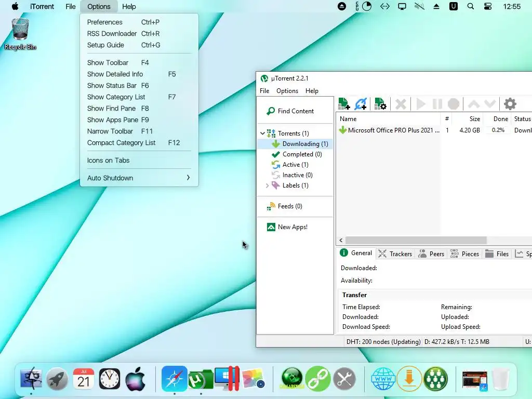Screen dimensions: 532x399
Task: Open File menu in the µTorrent window
Action: tap(264, 91)
